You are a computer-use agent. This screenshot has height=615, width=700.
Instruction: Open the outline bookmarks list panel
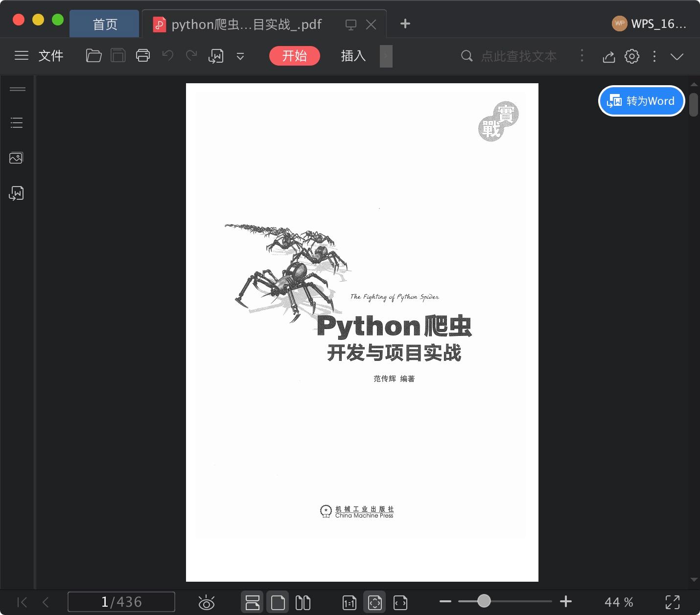tap(17, 123)
